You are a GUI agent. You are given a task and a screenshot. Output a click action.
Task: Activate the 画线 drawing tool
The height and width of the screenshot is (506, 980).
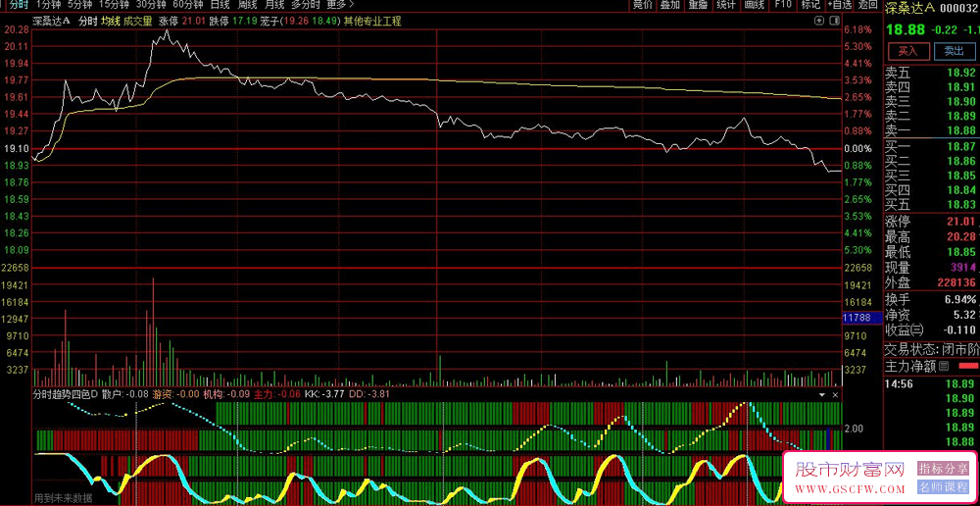[755, 4]
